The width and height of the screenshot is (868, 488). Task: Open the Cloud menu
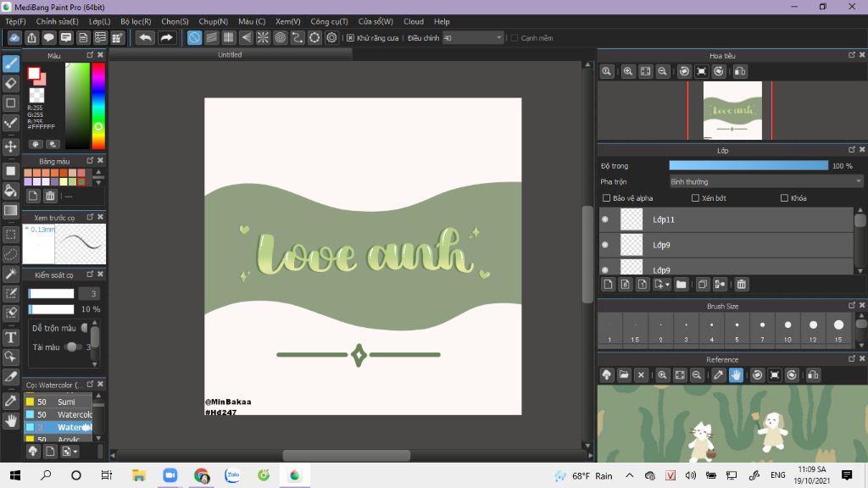[414, 21]
